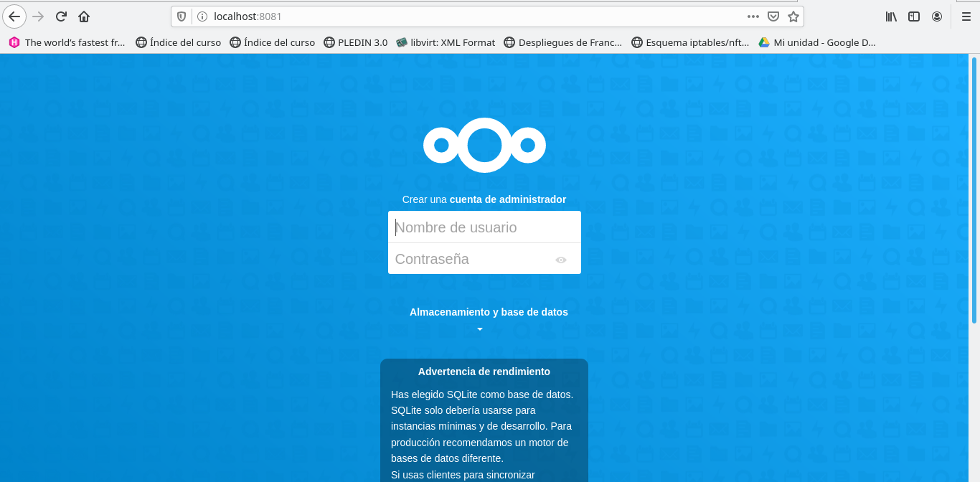The width and height of the screenshot is (980, 482).
Task: Focus the Nombre de usuario field
Action: (484, 227)
